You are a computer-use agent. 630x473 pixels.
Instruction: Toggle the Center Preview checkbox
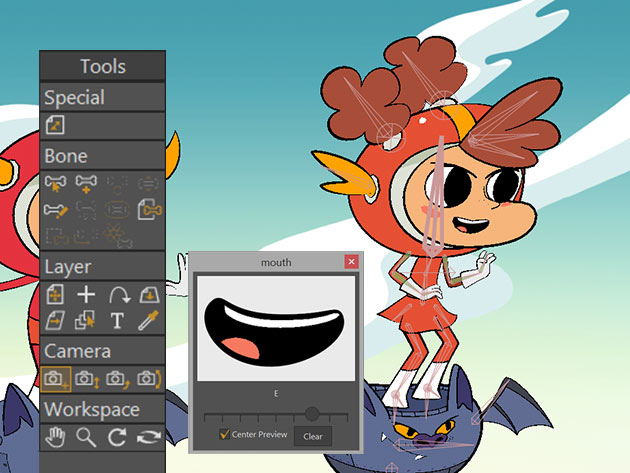[x=224, y=434]
